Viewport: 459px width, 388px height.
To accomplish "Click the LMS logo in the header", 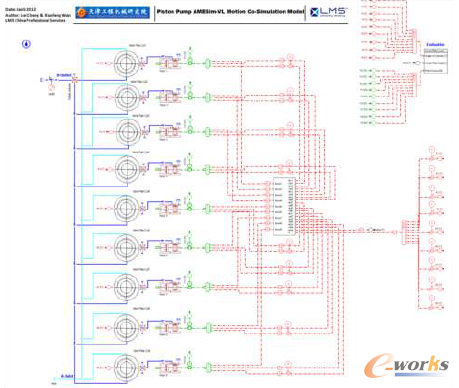I will (x=329, y=12).
